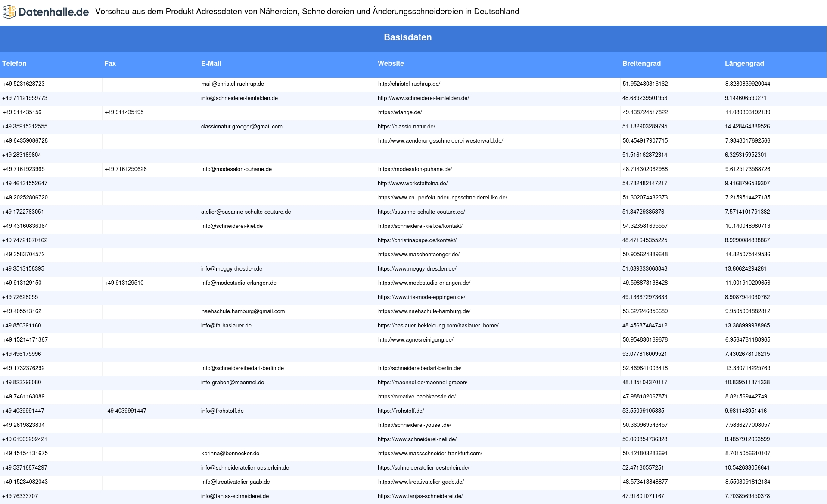Select email info@modestudio-erlangen.de

click(x=239, y=283)
